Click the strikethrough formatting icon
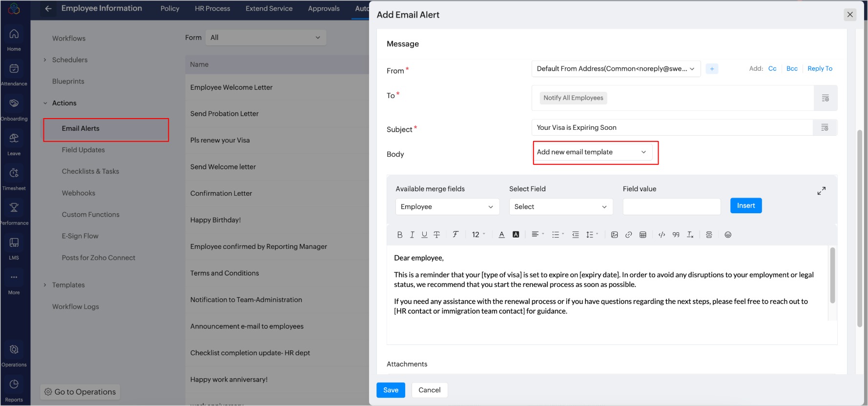868x406 pixels. (x=437, y=235)
